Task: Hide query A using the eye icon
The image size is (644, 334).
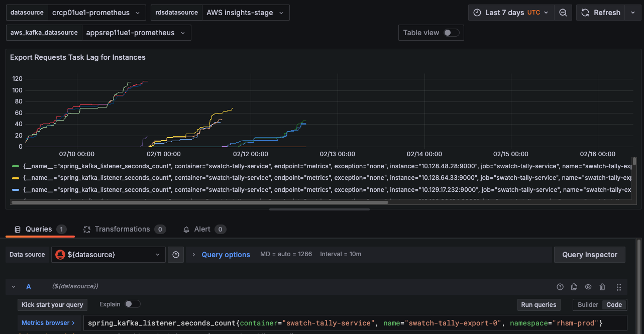Action: (x=588, y=287)
